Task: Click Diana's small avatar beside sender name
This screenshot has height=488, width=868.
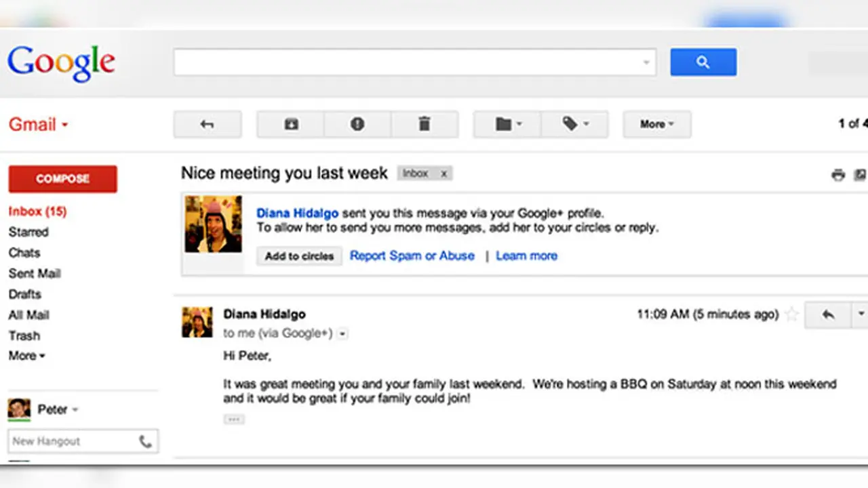Action: click(197, 322)
